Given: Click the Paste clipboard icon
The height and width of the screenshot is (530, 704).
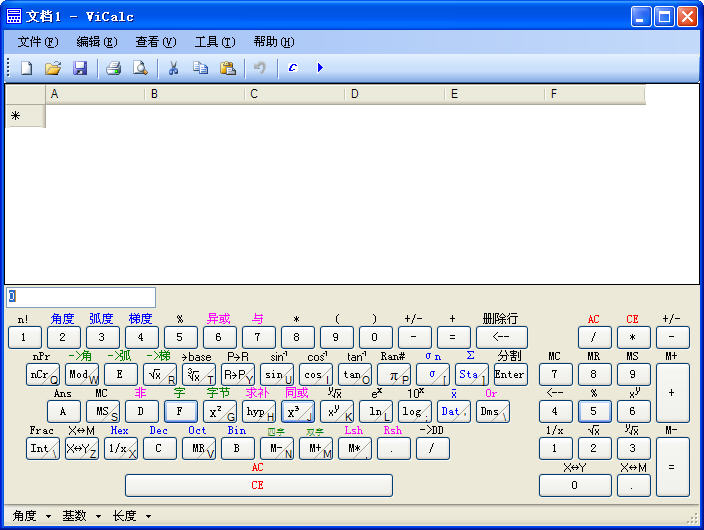Looking at the screenshot, I should click(227, 68).
